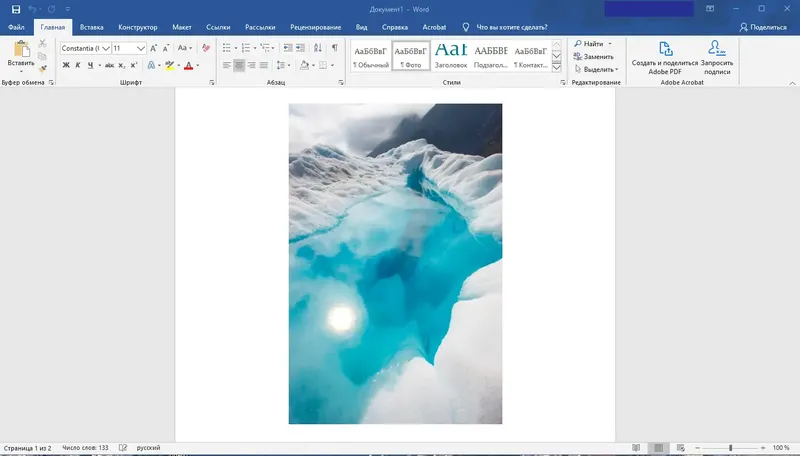Click the multilevel list icon
The width and height of the screenshot is (800, 456).
pos(264,48)
